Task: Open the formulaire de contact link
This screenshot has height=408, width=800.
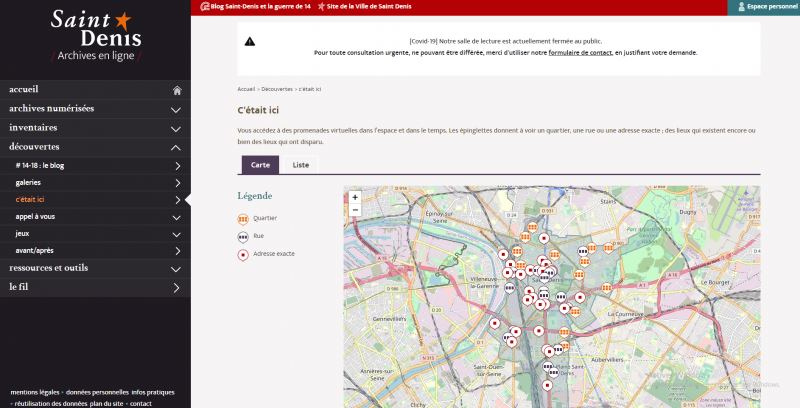Action: click(x=579, y=52)
